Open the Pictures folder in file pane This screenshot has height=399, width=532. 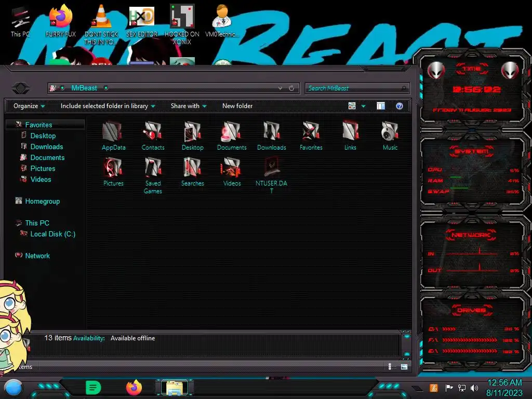[113, 171]
